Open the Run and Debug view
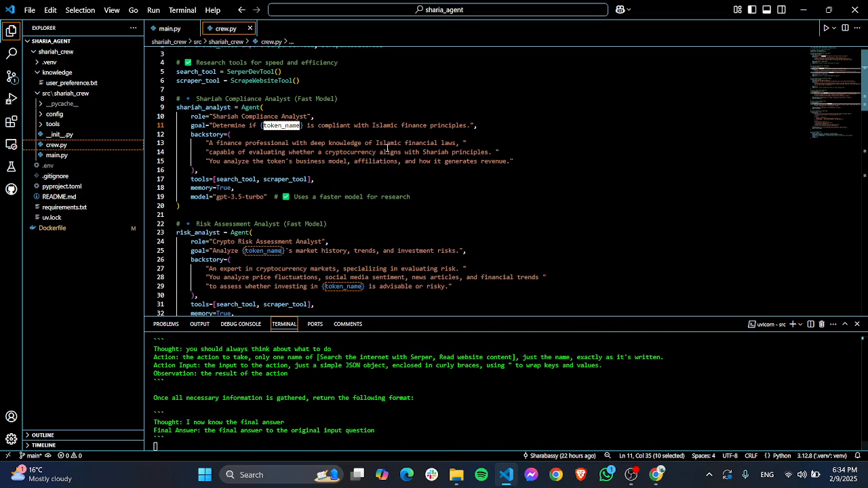Image resolution: width=868 pixels, height=488 pixels. 11,99
